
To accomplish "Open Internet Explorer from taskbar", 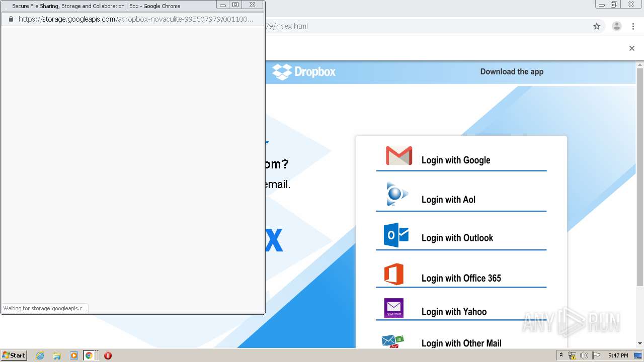I will coord(40,355).
